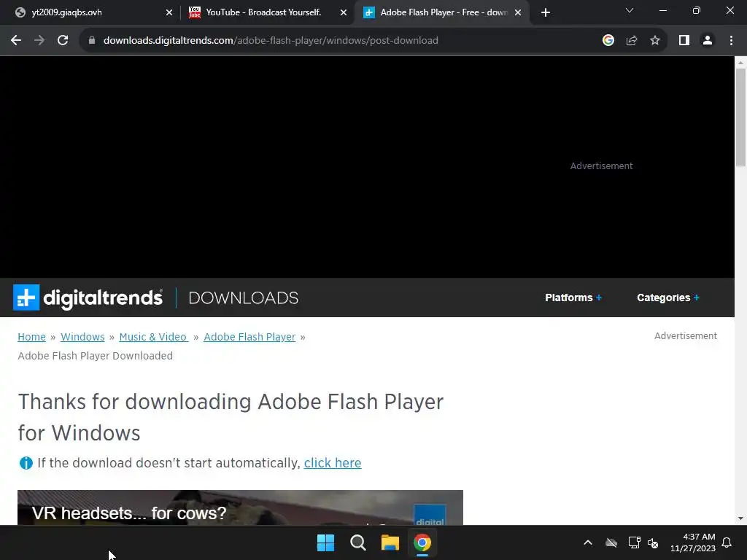
Task: Open the Windows breadcrumb link
Action: tap(82, 337)
